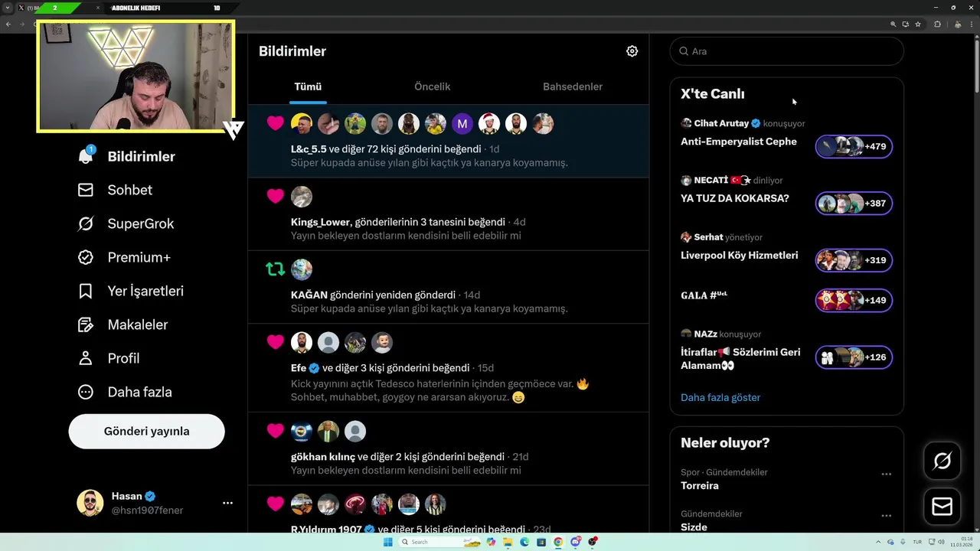Join GALA #UCL +149 listeners
Image resolution: width=980 pixels, height=551 pixels.
click(x=854, y=300)
